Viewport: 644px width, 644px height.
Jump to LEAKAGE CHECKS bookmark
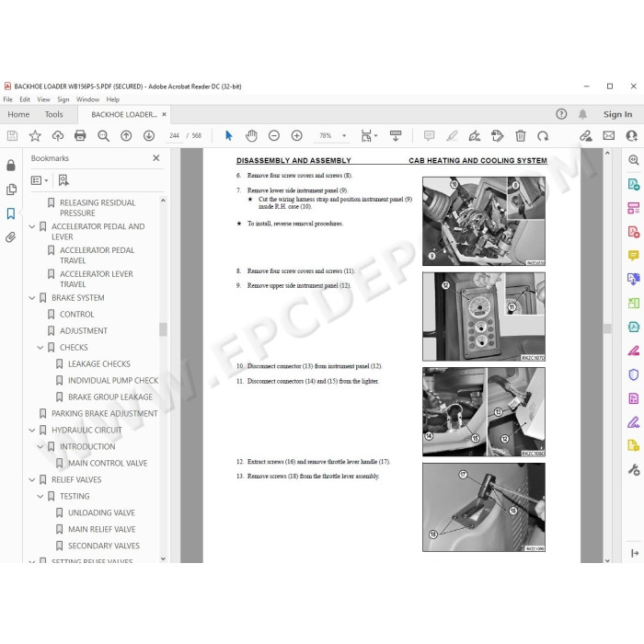tap(99, 364)
